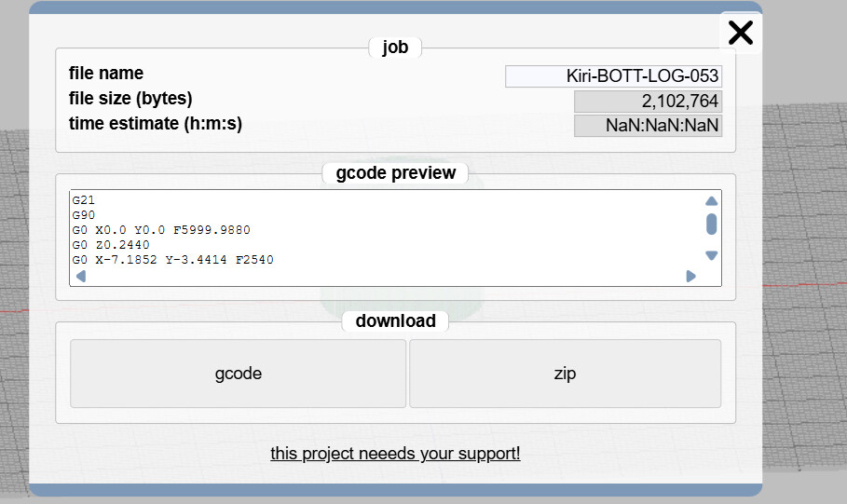Image resolution: width=847 pixels, height=504 pixels.
Task: Click the G21 line in gcode preview
Action: coord(84,200)
